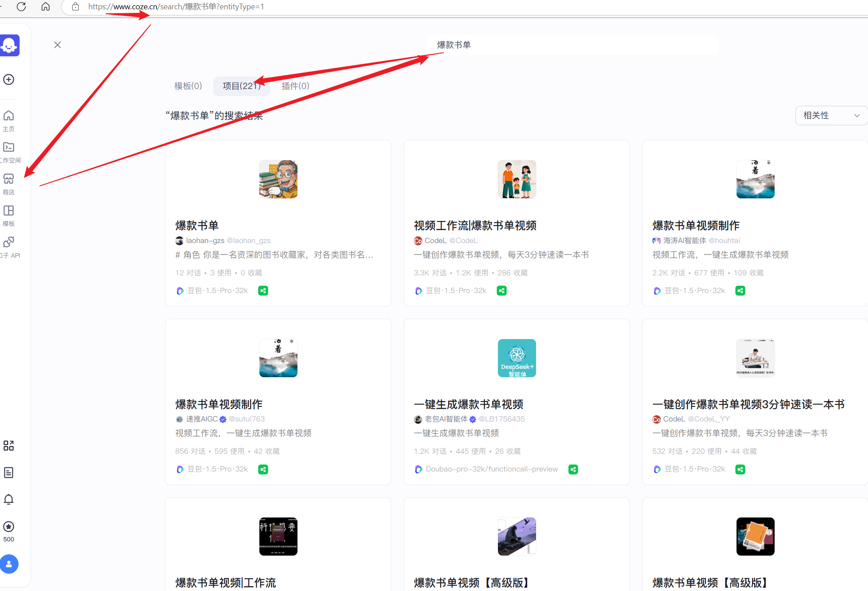This screenshot has width=868, height=591.
Task: Open the API plug icon in sidebar
Action: [x=9, y=242]
